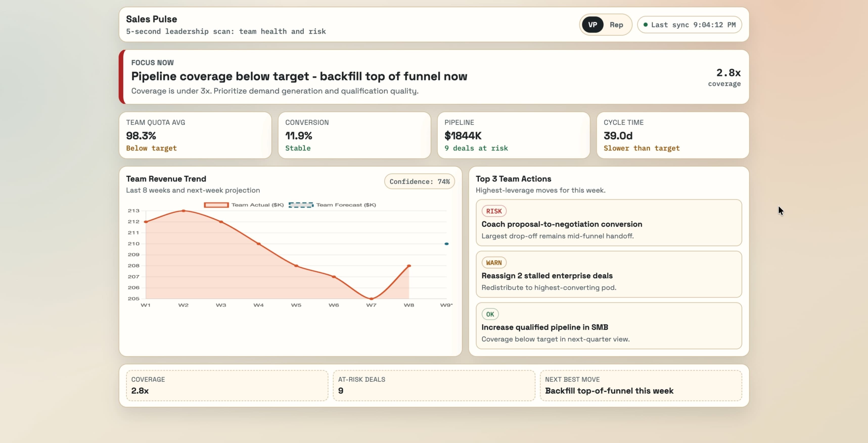Select the VP view toggle
The width and height of the screenshot is (868, 443).
(x=592, y=24)
